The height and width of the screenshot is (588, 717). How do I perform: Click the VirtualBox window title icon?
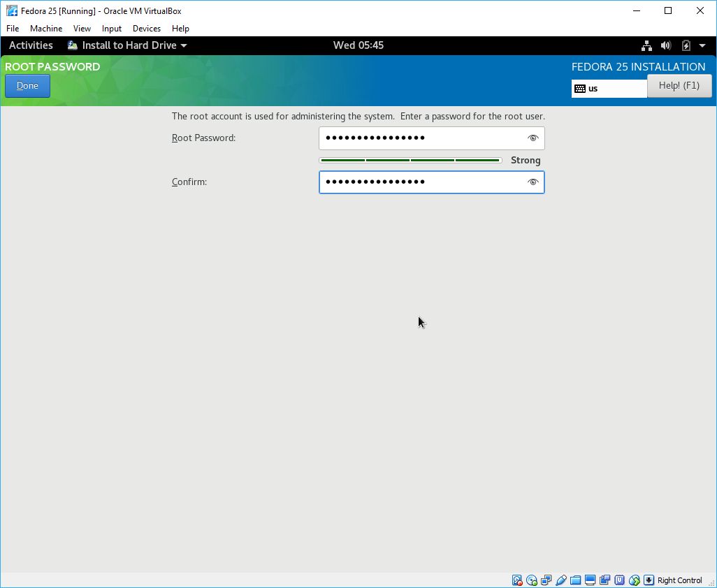12,10
